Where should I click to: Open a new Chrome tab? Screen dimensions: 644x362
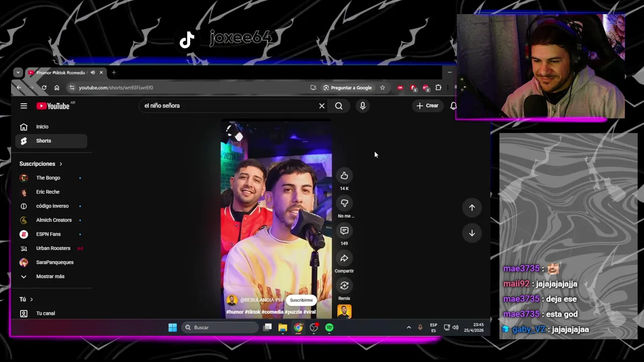114,72
